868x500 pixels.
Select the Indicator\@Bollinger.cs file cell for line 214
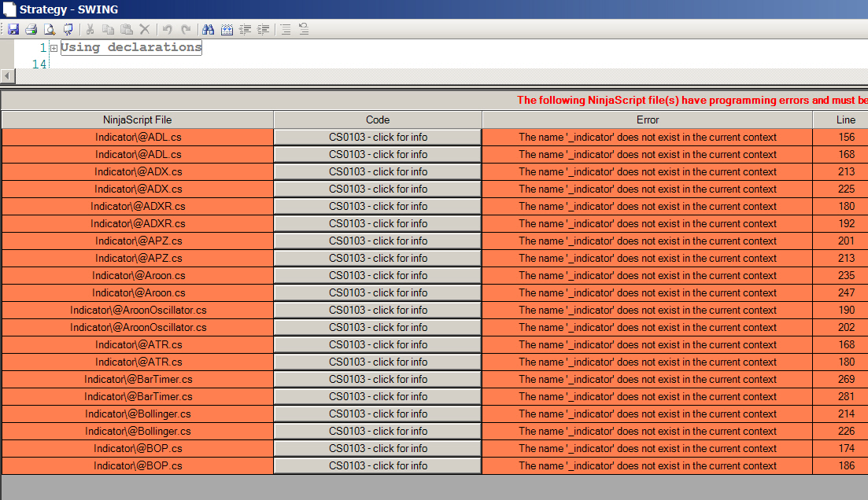click(x=138, y=414)
